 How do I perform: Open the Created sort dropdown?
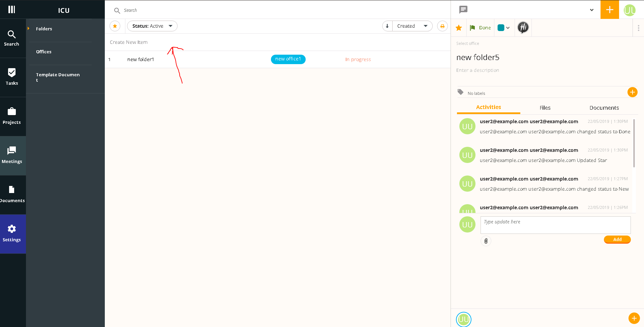(x=412, y=26)
